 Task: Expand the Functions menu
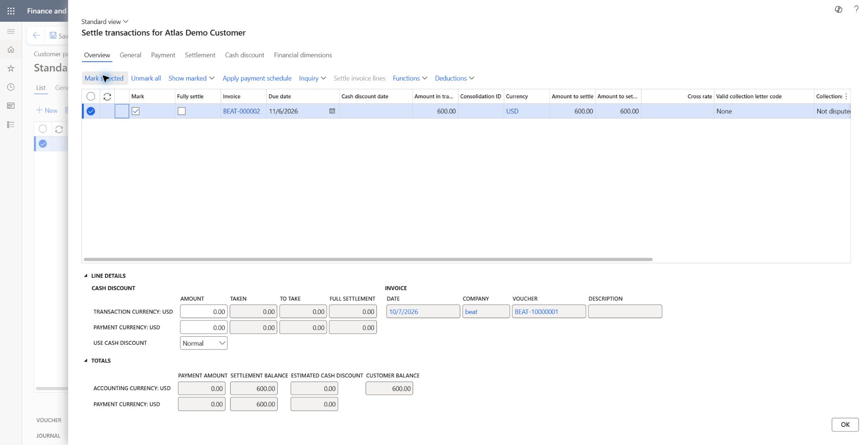click(x=410, y=78)
